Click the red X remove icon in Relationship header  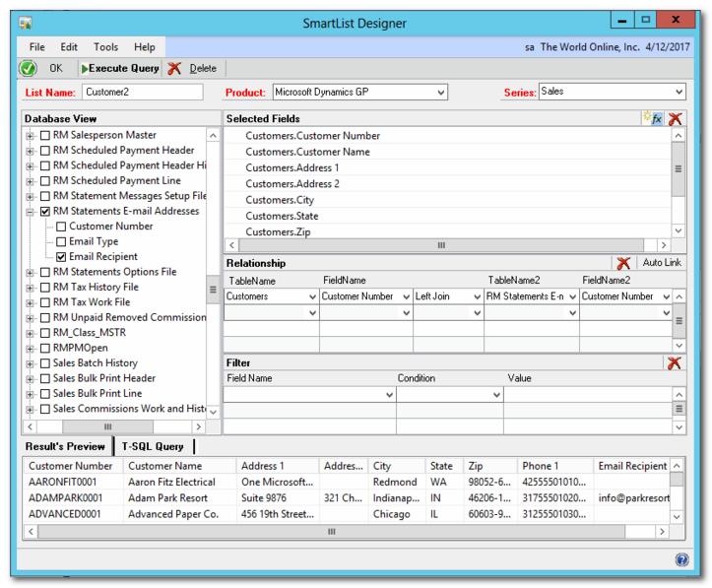(623, 263)
